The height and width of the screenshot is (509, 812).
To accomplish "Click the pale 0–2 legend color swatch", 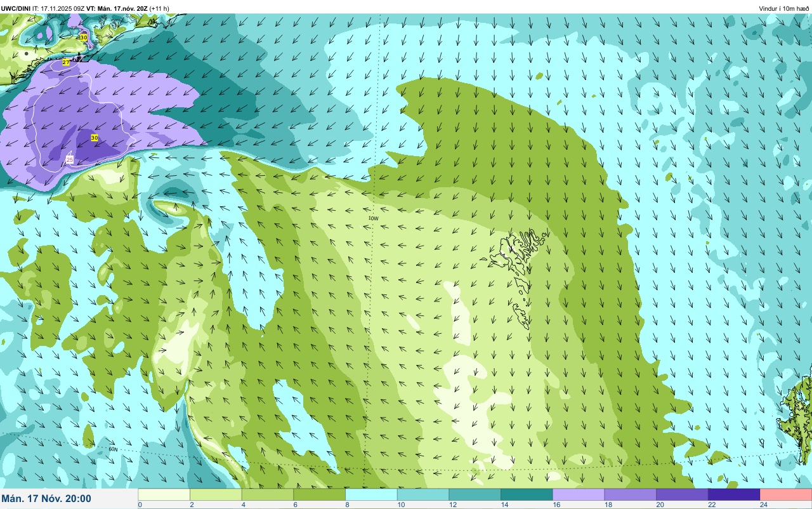I will point(164,494).
